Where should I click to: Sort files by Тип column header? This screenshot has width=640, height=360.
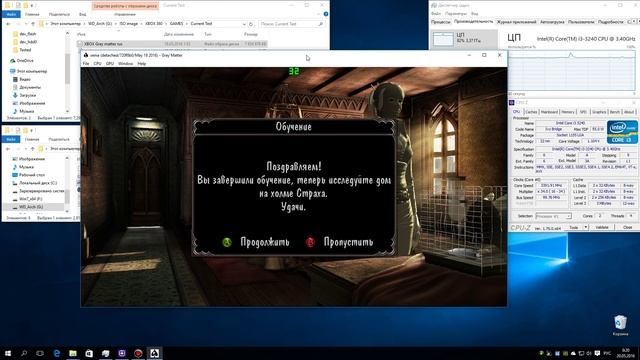208,34
